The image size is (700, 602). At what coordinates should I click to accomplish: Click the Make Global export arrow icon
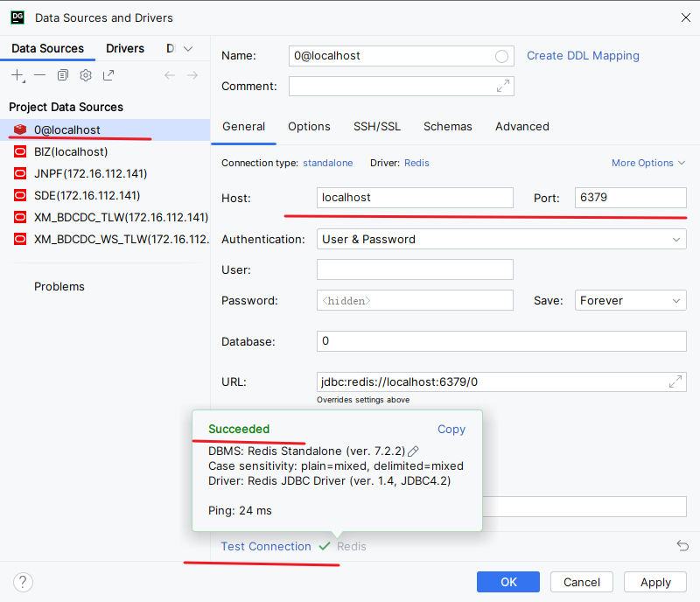108,75
